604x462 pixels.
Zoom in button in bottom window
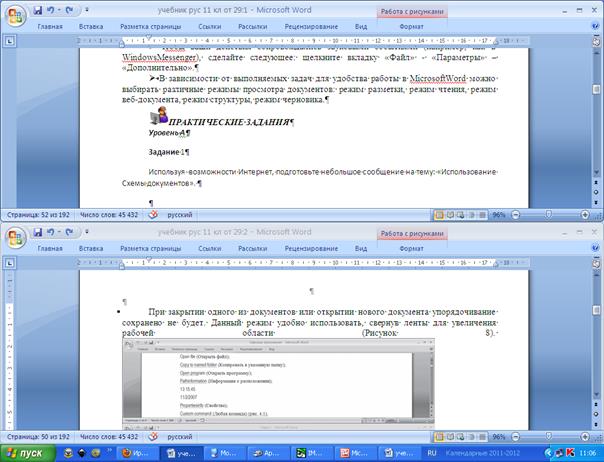pyautogui.click(x=585, y=437)
